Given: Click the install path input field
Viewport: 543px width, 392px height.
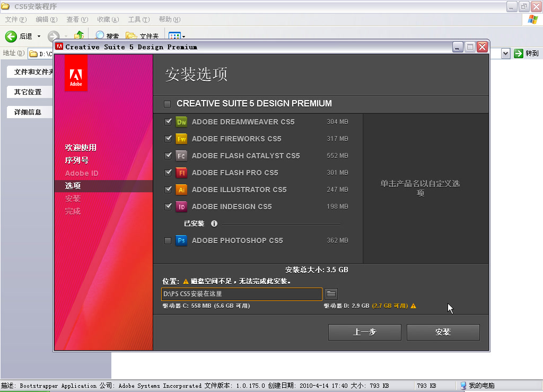Looking at the screenshot, I should click(x=241, y=294).
